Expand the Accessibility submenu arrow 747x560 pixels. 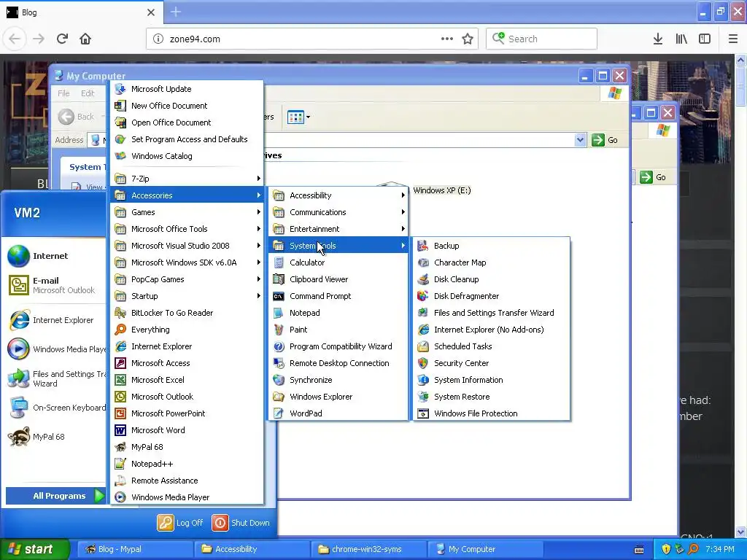click(x=403, y=195)
